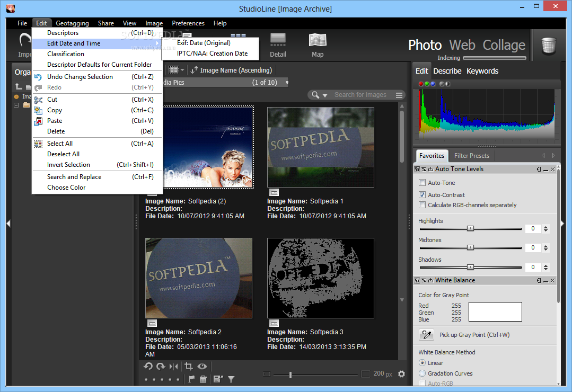572x392 pixels.
Task: Open Image Name (Ascending) sort dropdown
Action: tap(231, 70)
